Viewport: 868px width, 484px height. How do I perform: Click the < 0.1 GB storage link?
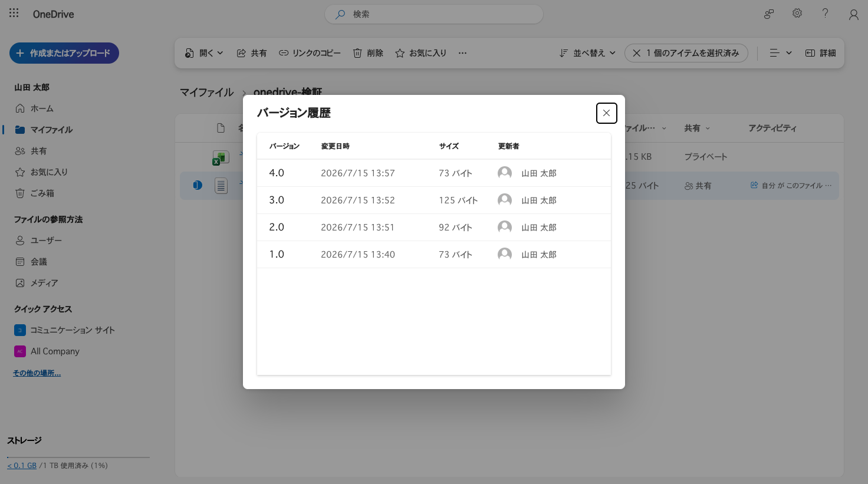(x=22, y=466)
